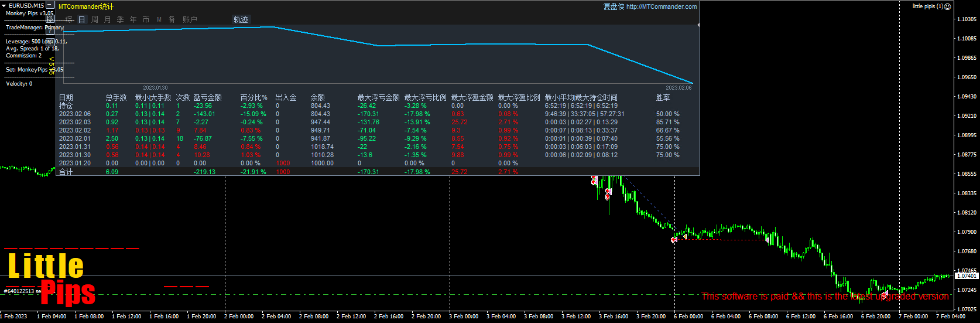Viewport: 980px width, 323px height.
Task: Click the minimize icon beside EURUSD,M15
Action: click(x=50, y=5)
